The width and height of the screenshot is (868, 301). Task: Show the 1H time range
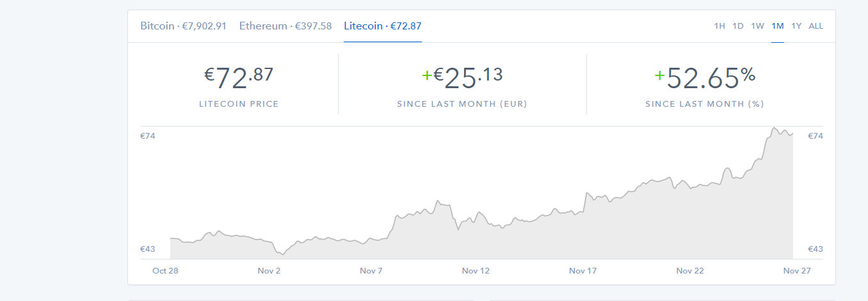[719, 26]
